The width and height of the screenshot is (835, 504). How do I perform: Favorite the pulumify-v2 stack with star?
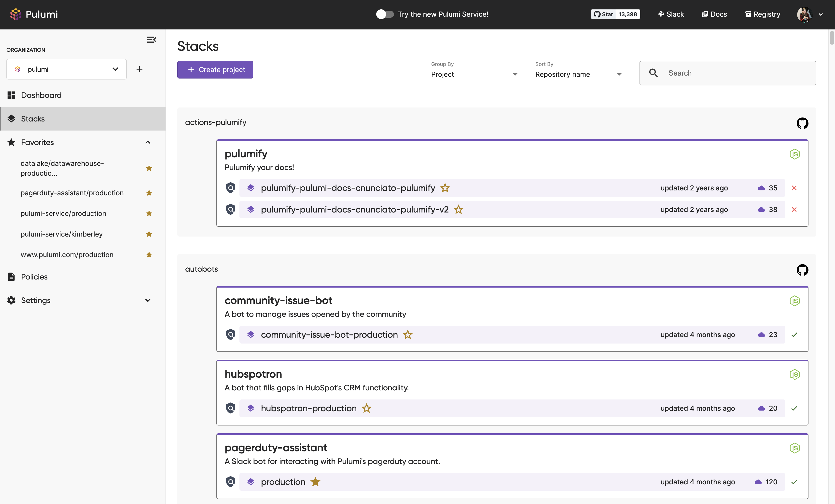[458, 210]
